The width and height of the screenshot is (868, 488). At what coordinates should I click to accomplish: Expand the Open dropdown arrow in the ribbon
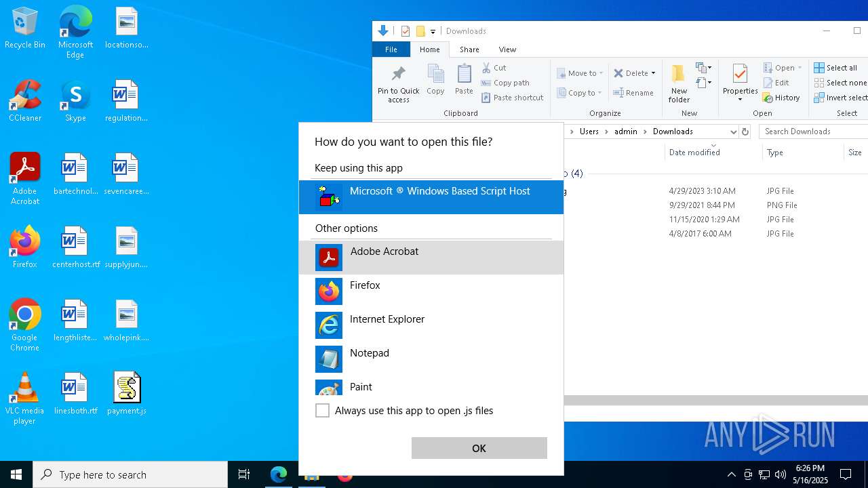(x=800, y=68)
